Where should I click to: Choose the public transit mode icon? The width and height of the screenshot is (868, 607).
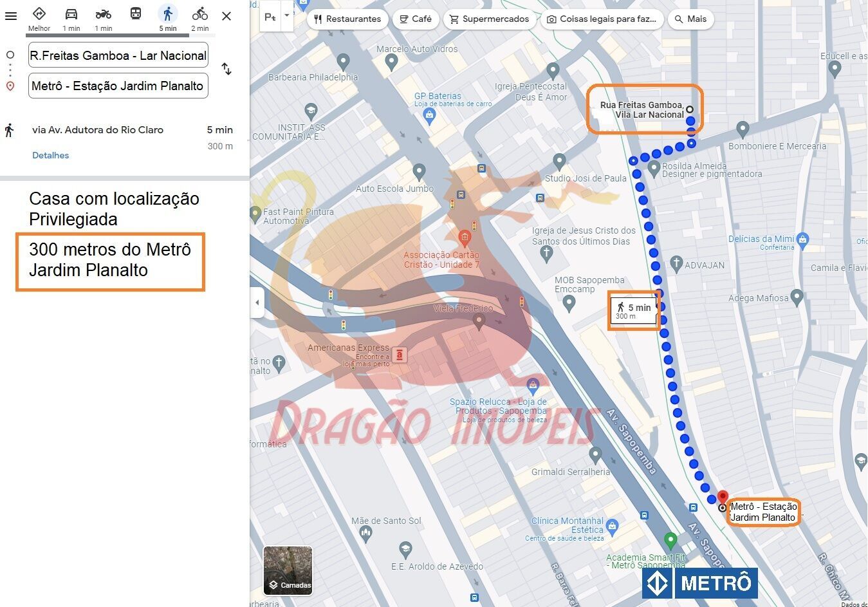pos(136,14)
